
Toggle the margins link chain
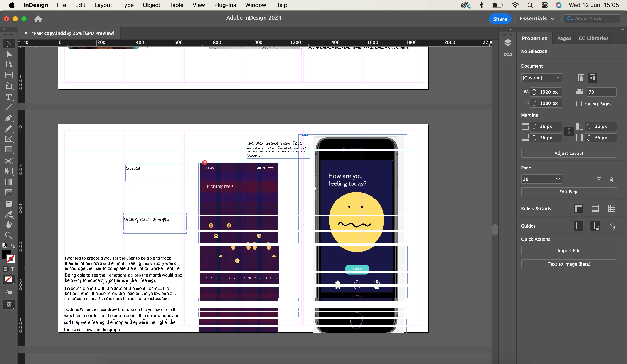tap(569, 132)
